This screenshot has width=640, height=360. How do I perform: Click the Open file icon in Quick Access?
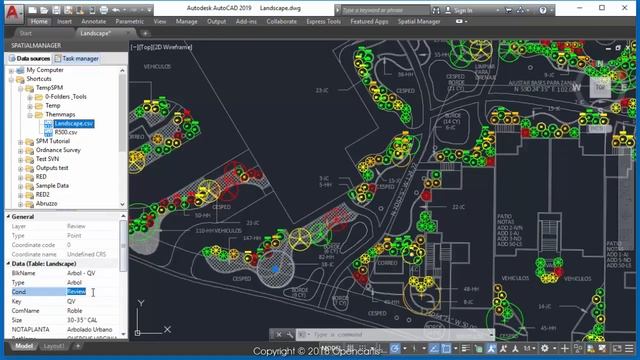click(44, 10)
